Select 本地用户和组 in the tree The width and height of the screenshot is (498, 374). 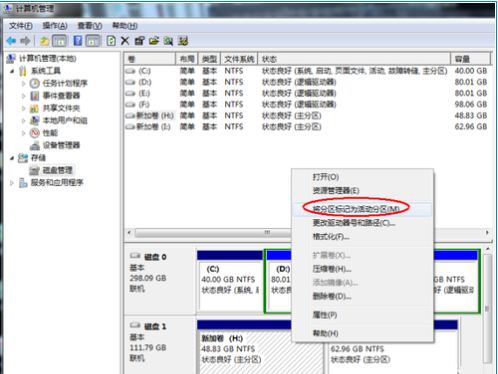(65, 120)
